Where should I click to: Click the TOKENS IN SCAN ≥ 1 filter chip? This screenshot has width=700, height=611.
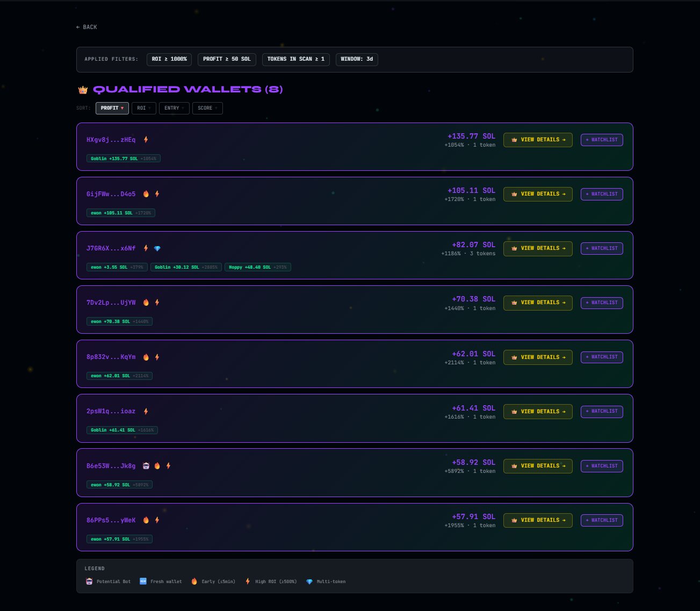pyautogui.click(x=296, y=59)
